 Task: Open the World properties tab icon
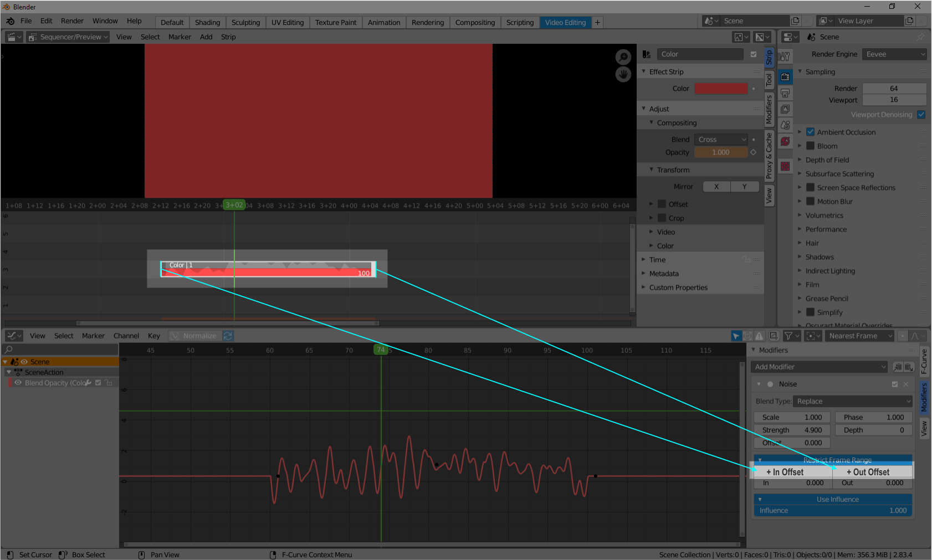[x=785, y=141]
